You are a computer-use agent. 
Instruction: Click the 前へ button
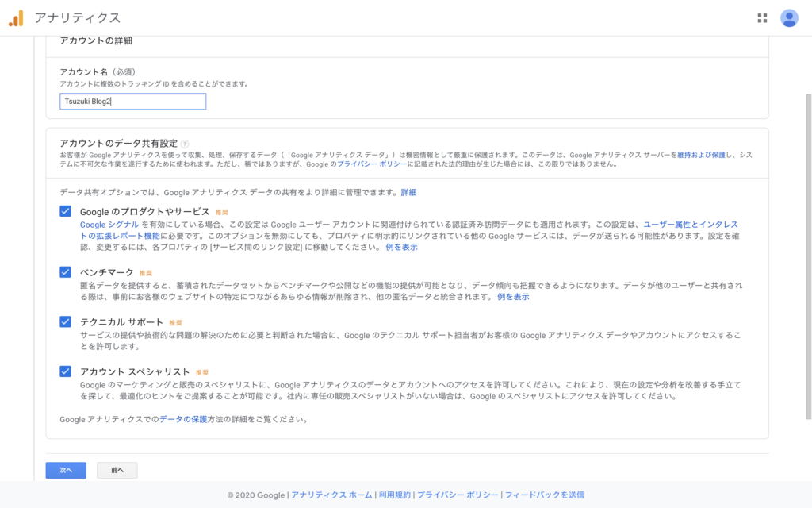pos(117,470)
